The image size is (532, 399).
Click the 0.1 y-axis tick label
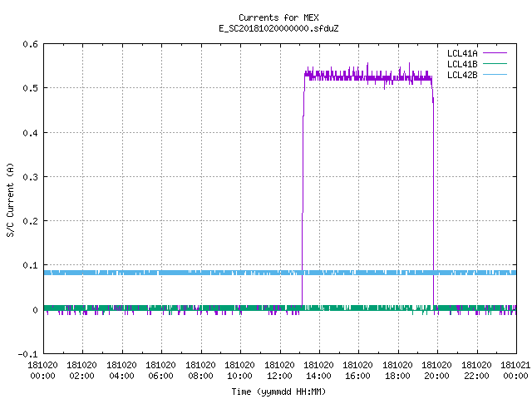click(x=30, y=265)
